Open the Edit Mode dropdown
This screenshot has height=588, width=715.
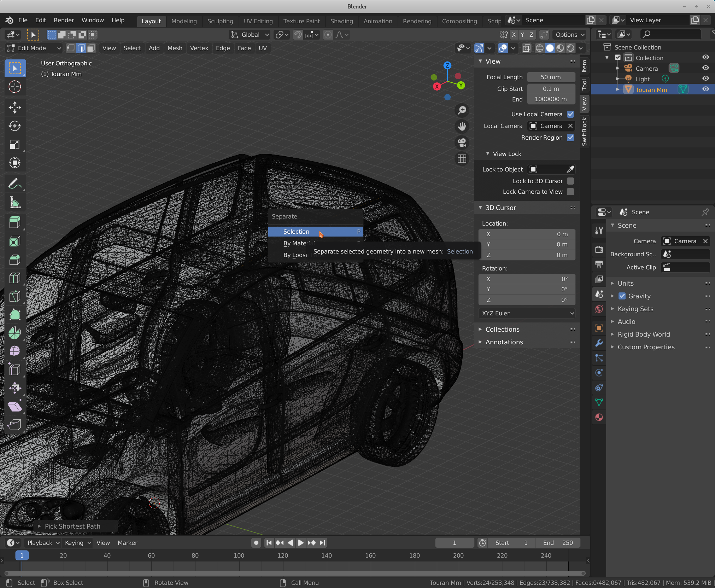(34, 48)
